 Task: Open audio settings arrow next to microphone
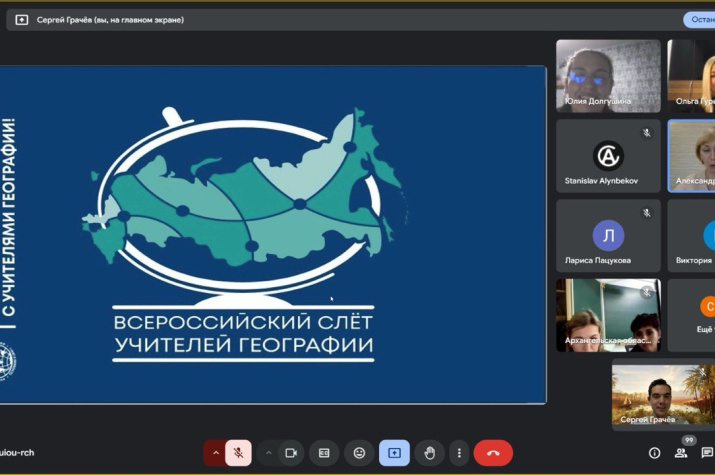coord(216,453)
